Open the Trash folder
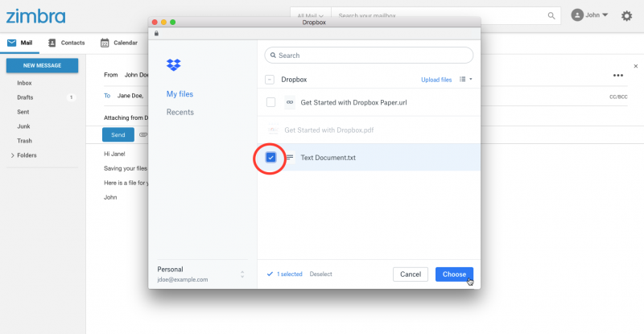 24,141
